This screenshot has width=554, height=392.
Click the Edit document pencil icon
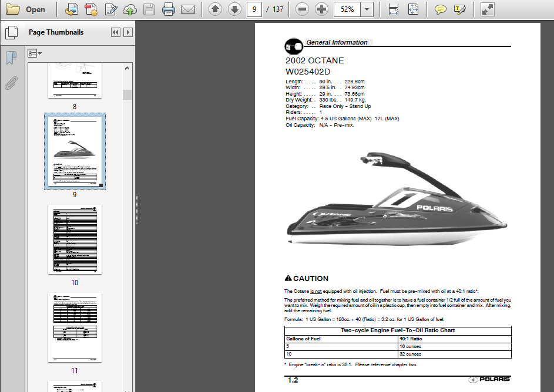click(111, 9)
